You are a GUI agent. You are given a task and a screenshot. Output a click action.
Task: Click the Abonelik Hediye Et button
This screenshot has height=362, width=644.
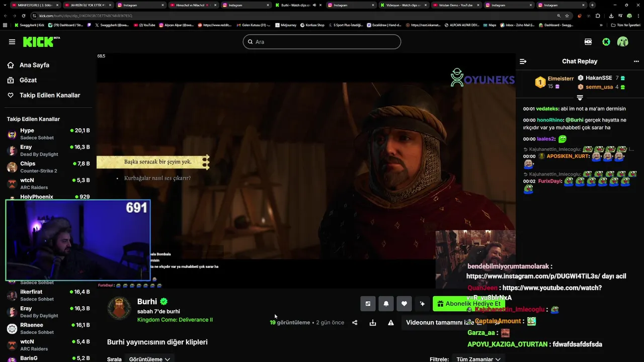point(469,304)
